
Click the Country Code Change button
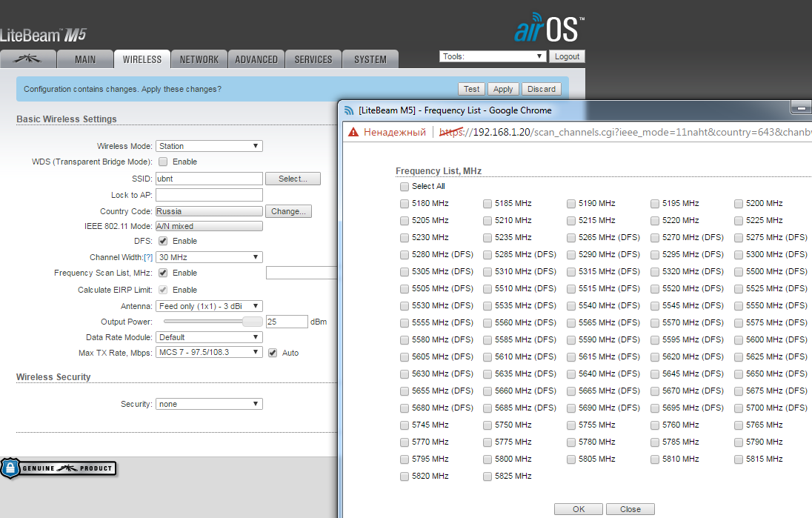[x=288, y=211]
